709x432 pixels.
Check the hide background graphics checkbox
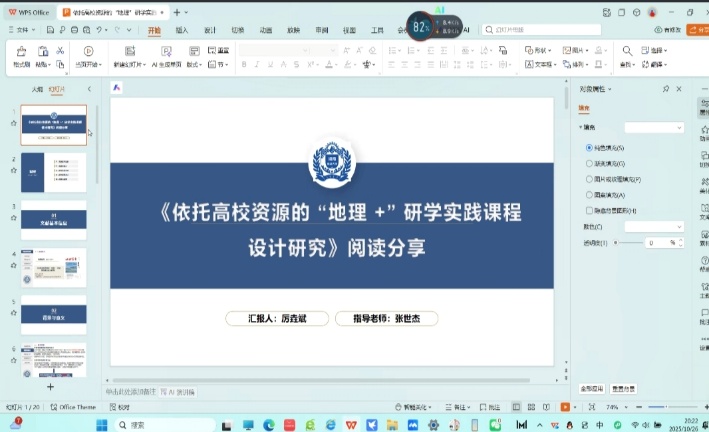point(590,211)
